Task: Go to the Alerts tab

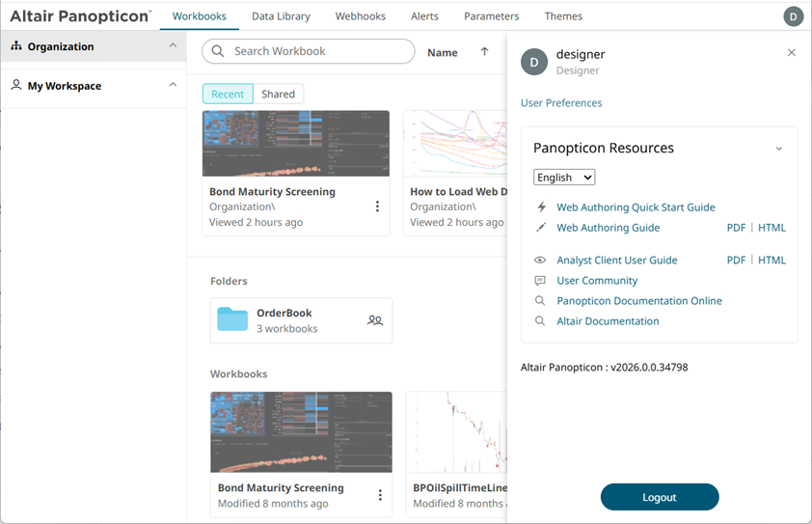Action: pos(424,16)
